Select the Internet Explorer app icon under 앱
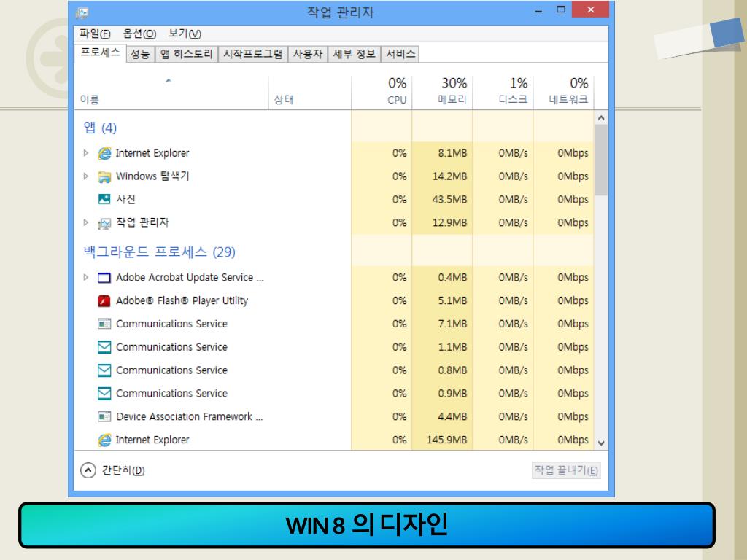The image size is (747, 560). coord(104,153)
